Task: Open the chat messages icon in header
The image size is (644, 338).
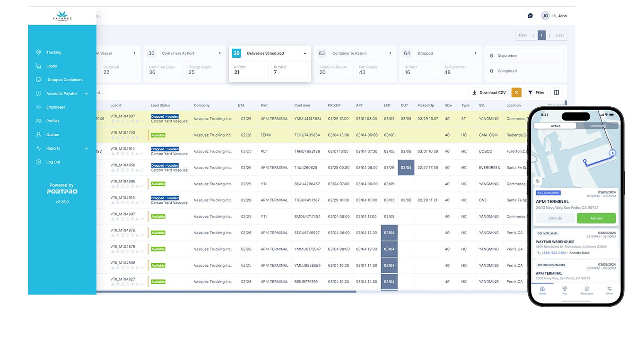Action: point(530,16)
